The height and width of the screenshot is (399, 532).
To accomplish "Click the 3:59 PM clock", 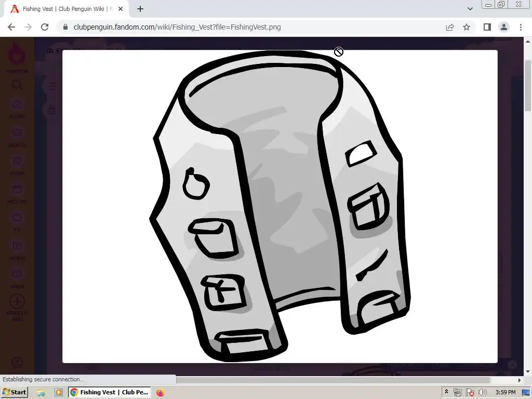I will [x=505, y=392].
